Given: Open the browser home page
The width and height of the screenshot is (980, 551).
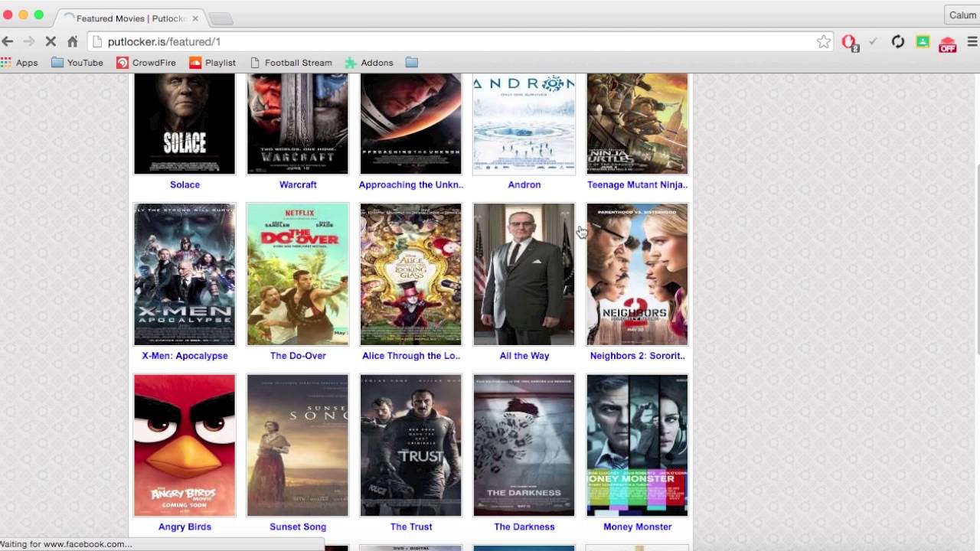Looking at the screenshot, I should coord(73,41).
